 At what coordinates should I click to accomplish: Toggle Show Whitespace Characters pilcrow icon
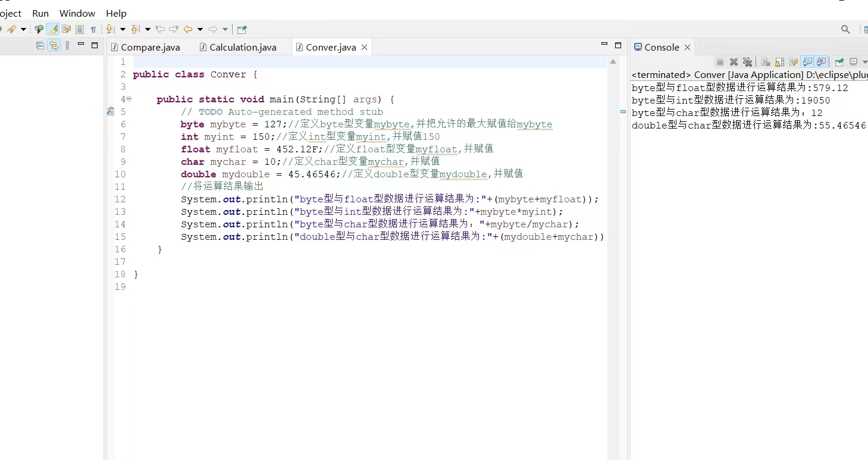point(93,29)
